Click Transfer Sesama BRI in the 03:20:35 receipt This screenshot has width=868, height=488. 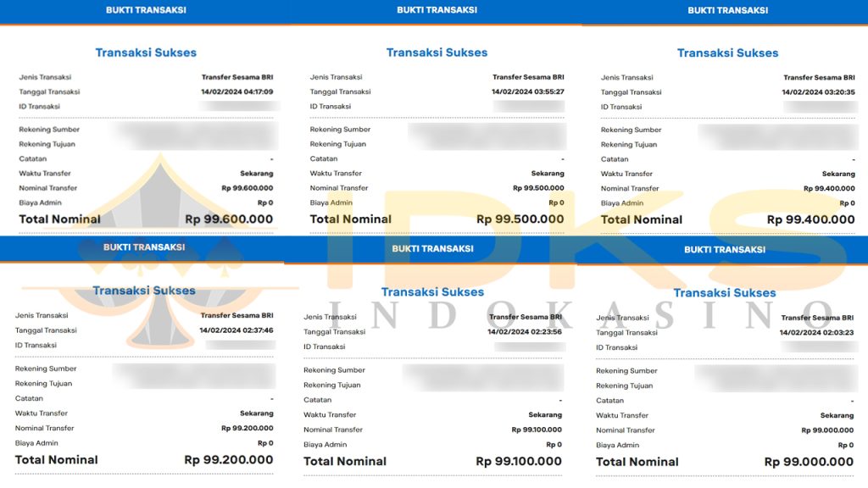[820, 78]
